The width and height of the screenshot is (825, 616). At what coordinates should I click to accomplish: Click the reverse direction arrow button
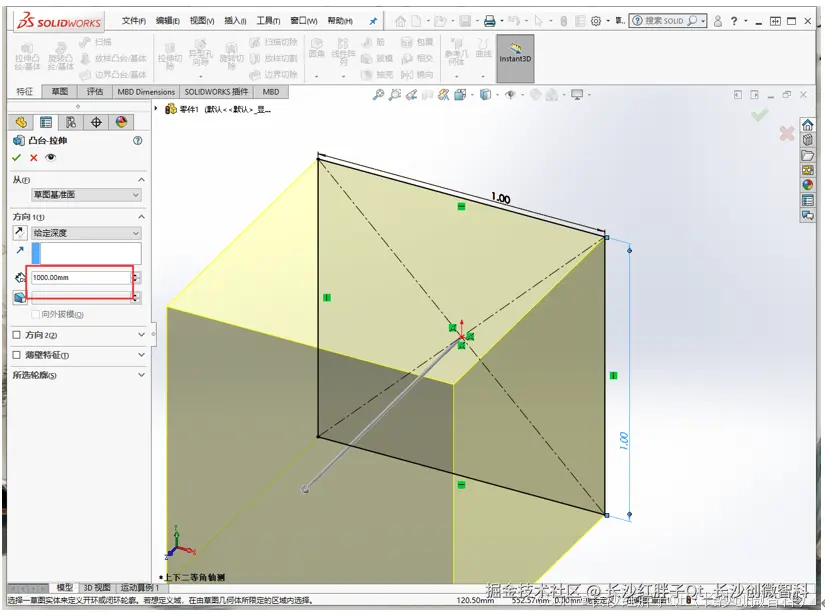click(x=19, y=232)
